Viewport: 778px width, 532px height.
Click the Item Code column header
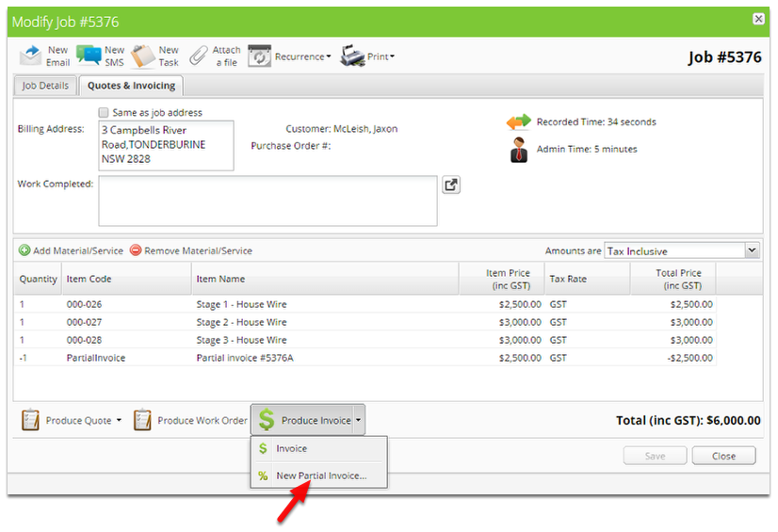(126, 279)
